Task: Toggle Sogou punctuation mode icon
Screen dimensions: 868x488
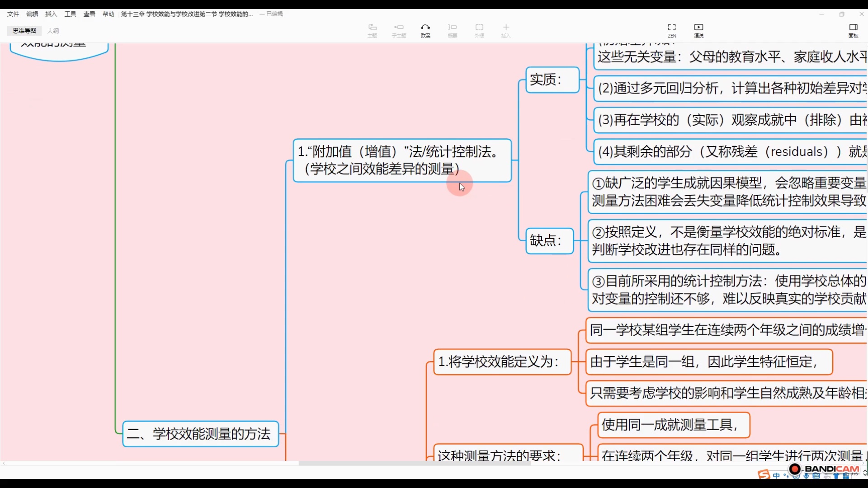Action: point(786,475)
